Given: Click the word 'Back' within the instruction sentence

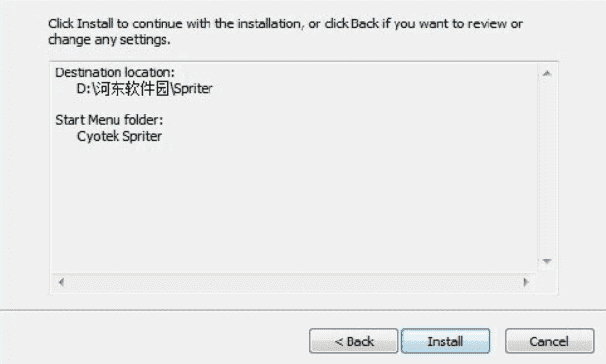Looking at the screenshot, I should tap(365, 23).
